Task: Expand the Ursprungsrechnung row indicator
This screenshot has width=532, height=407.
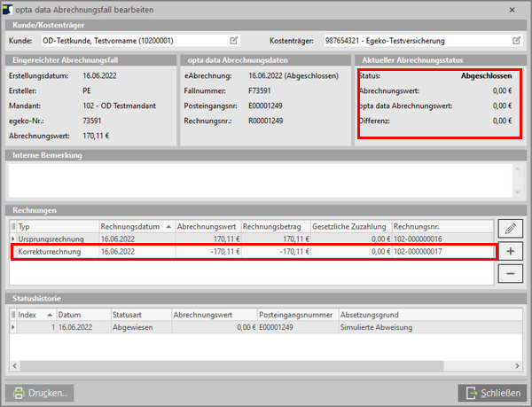Action: pyautogui.click(x=12, y=239)
